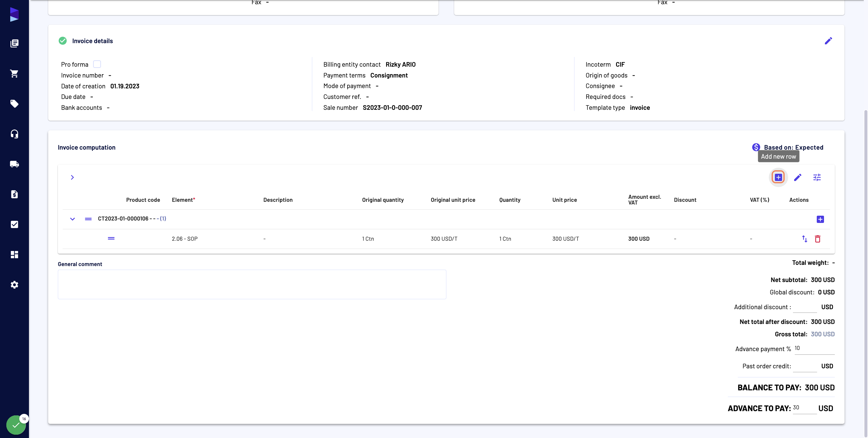
Task: Click the Element column header
Action: (x=184, y=200)
